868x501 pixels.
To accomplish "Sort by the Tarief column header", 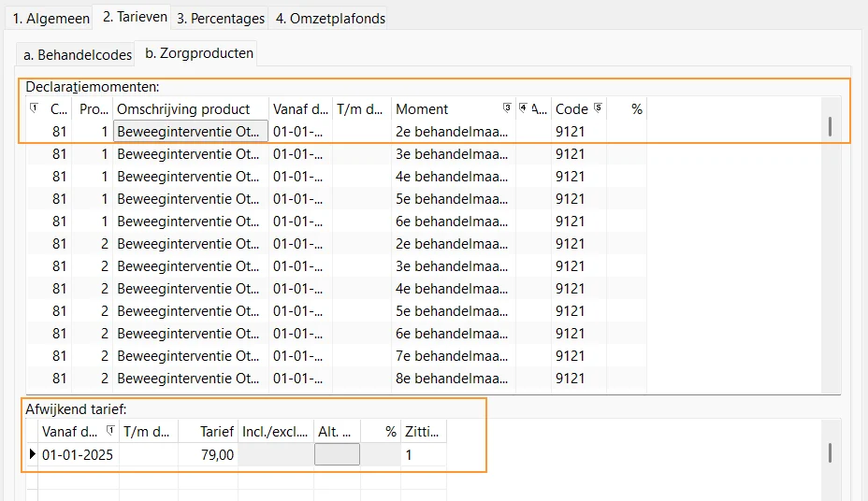I will [208, 432].
